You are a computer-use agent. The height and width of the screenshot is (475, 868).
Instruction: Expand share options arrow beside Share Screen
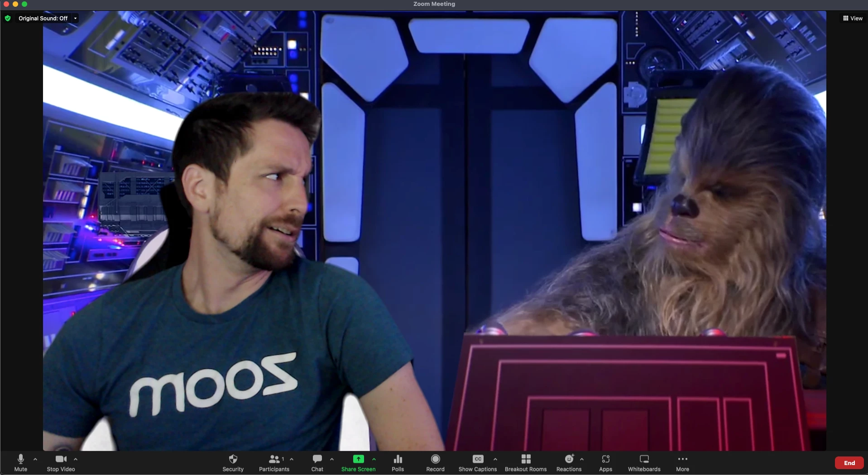pos(374,459)
